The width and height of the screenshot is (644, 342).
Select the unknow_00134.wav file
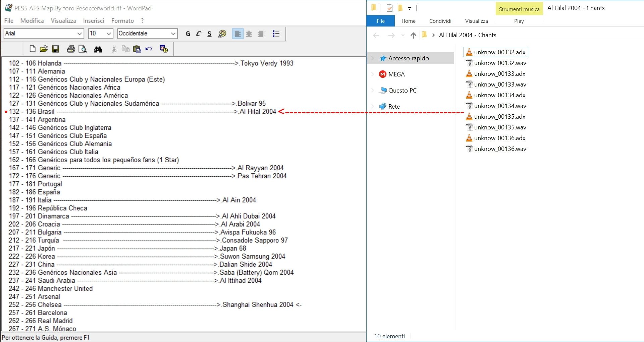coord(500,106)
